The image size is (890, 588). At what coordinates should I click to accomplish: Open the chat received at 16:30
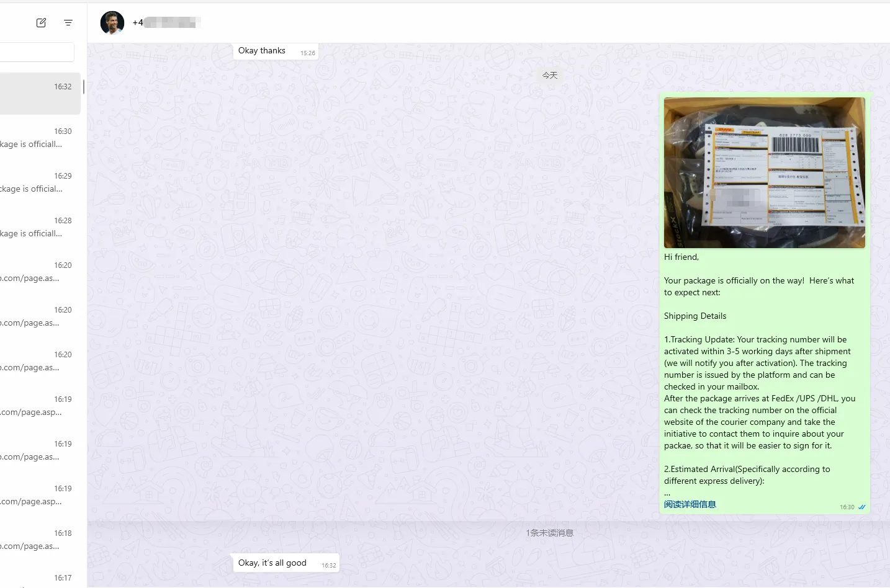point(37,138)
